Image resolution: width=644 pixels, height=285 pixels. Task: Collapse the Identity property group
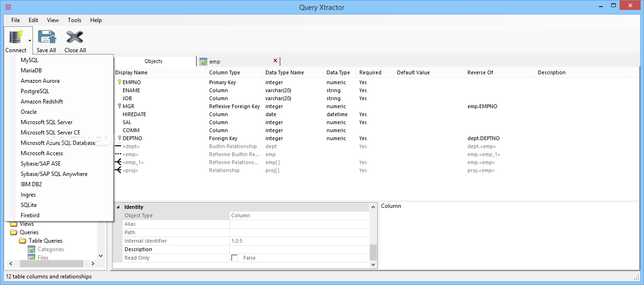(x=118, y=207)
